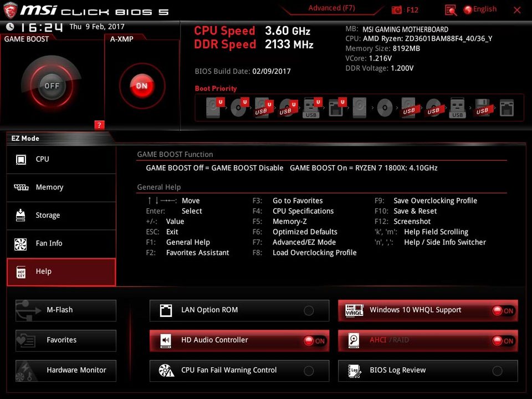This screenshot has height=399, width=532.
Task: Change language using the English globe button
Action: (x=480, y=9)
